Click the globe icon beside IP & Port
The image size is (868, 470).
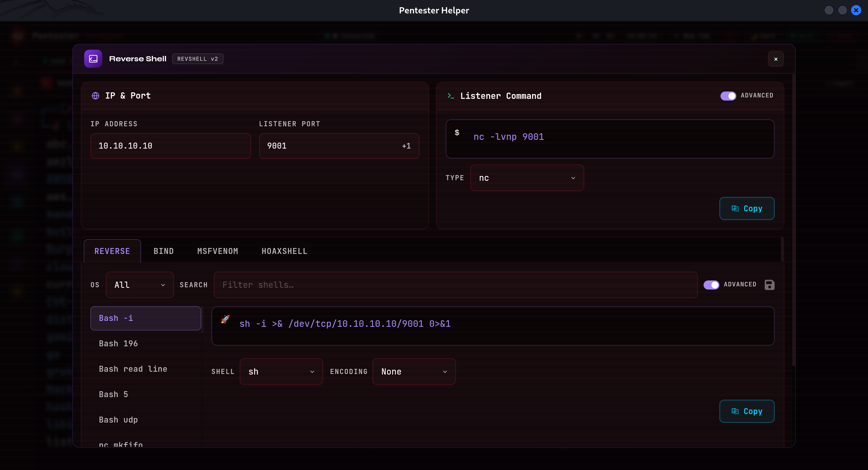tap(95, 96)
